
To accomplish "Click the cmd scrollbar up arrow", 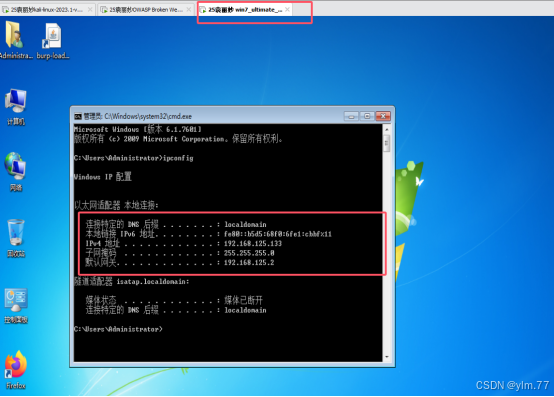I will [387, 129].
